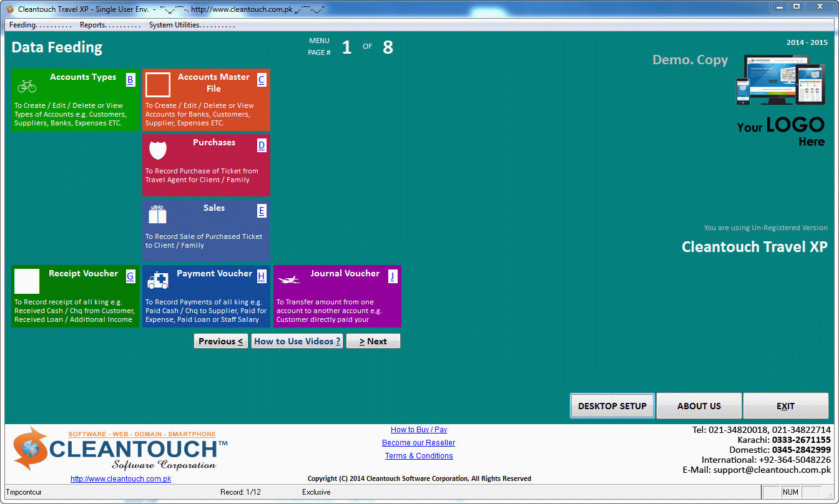Click the Cleantouch Software Corporation logo
This screenshot has height=504, width=839.
120,448
